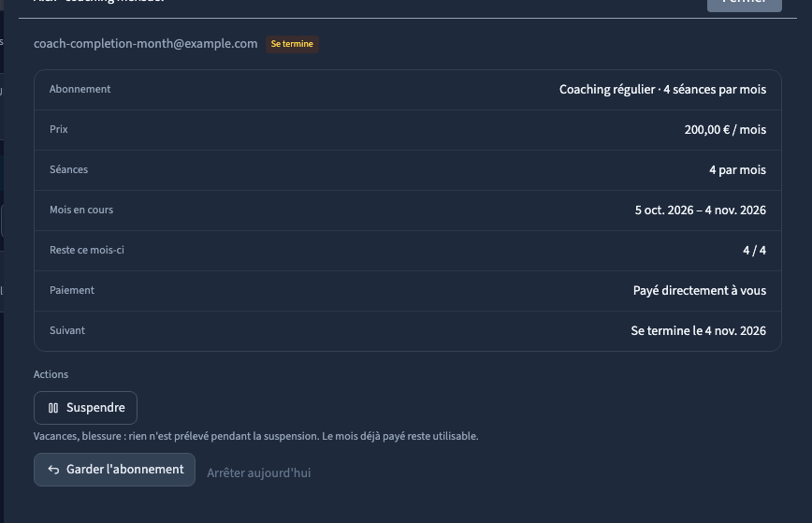The height and width of the screenshot is (523, 812).
Task: Click the Actions section heading
Action: pos(51,374)
